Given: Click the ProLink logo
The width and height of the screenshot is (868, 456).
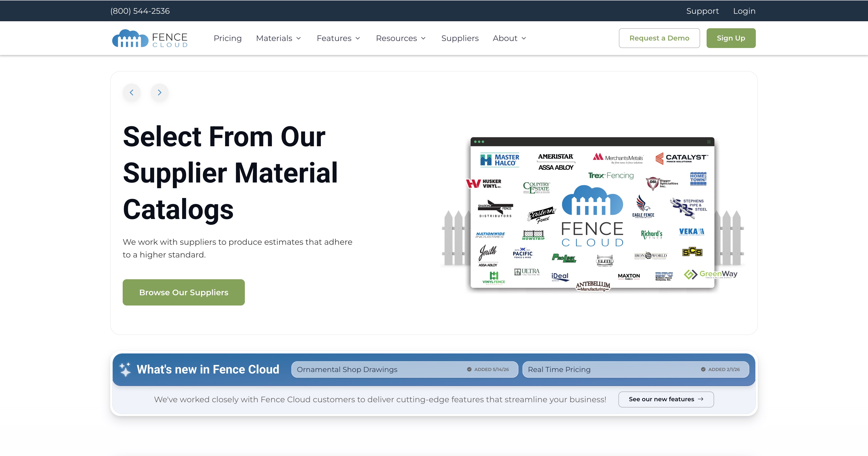Looking at the screenshot, I should coord(564,258).
